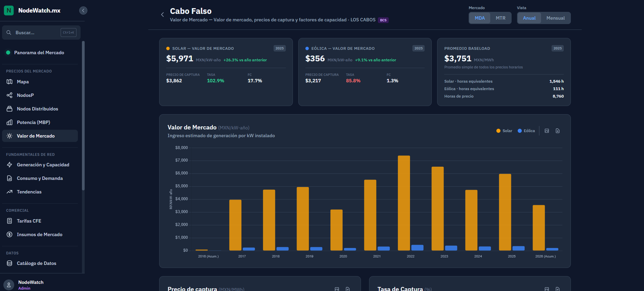
Task: Open Panorama del Mercado page
Action: 40,53
